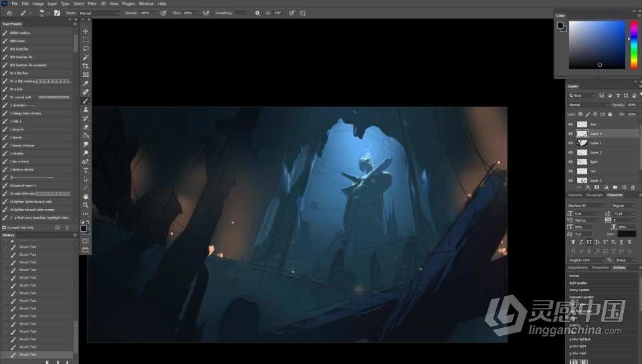
Task: Select the History Brush tool
Action: click(86, 118)
